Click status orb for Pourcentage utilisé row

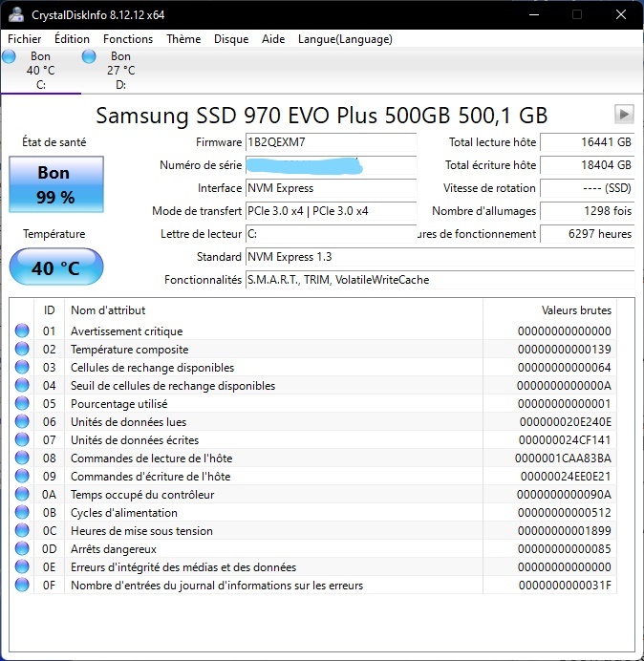click(22, 403)
